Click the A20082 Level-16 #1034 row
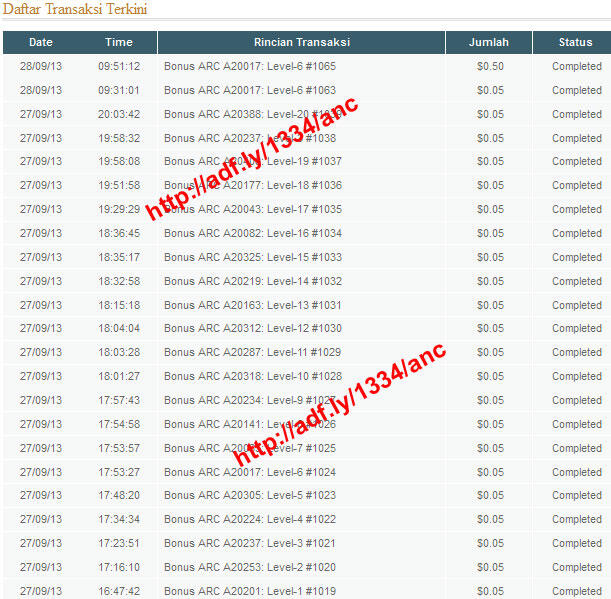 click(x=307, y=233)
